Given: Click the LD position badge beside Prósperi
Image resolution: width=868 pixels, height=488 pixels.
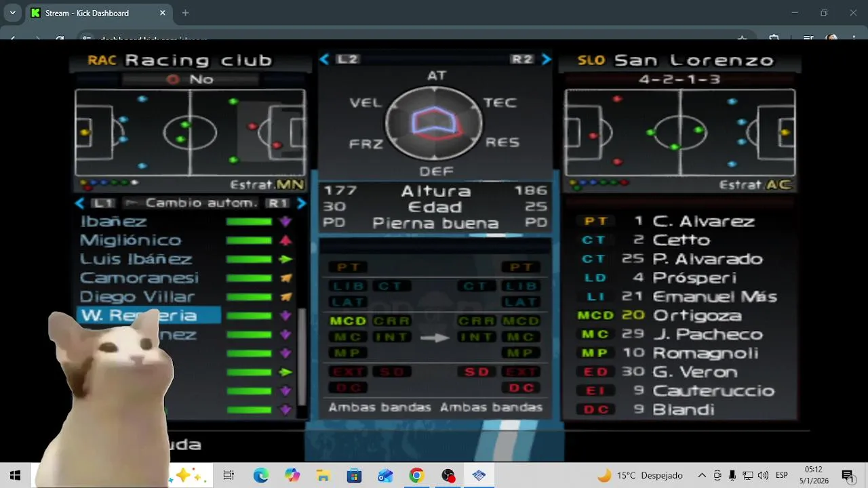Looking at the screenshot, I should [595, 278].
